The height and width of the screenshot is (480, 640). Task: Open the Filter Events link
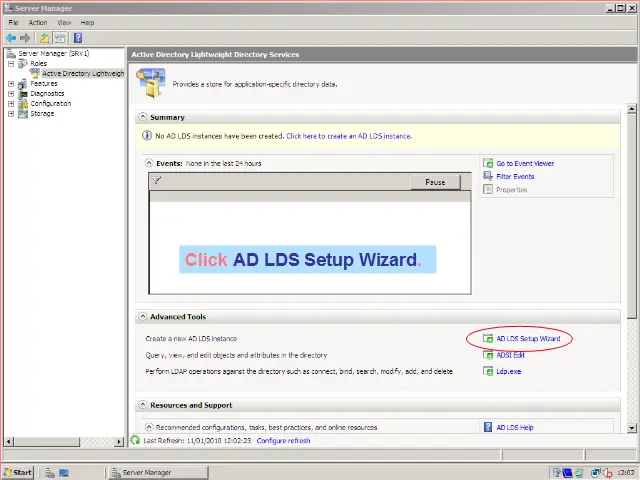coord(515,176)
